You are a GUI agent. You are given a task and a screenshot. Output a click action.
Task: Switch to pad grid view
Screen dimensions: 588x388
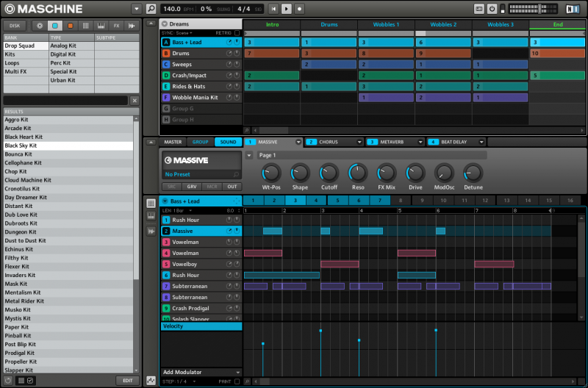point(151,203)
